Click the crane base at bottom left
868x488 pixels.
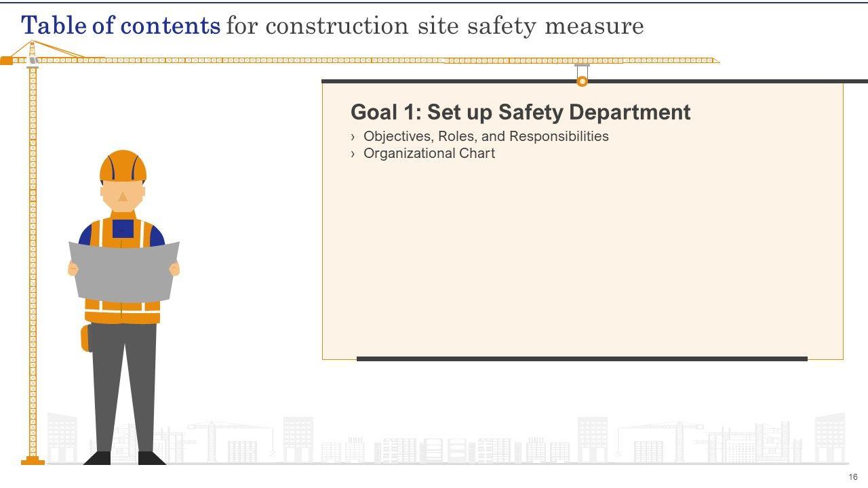33,461
